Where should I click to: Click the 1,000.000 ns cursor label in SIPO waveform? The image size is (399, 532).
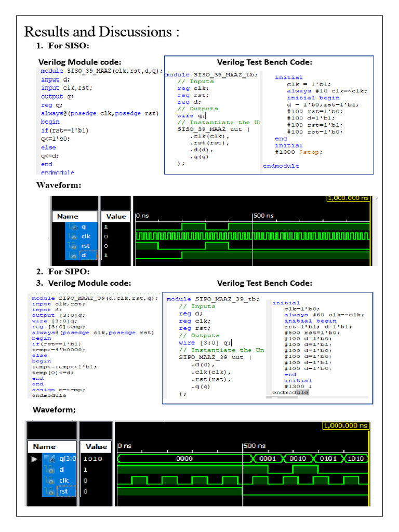[x=345, y=425]
